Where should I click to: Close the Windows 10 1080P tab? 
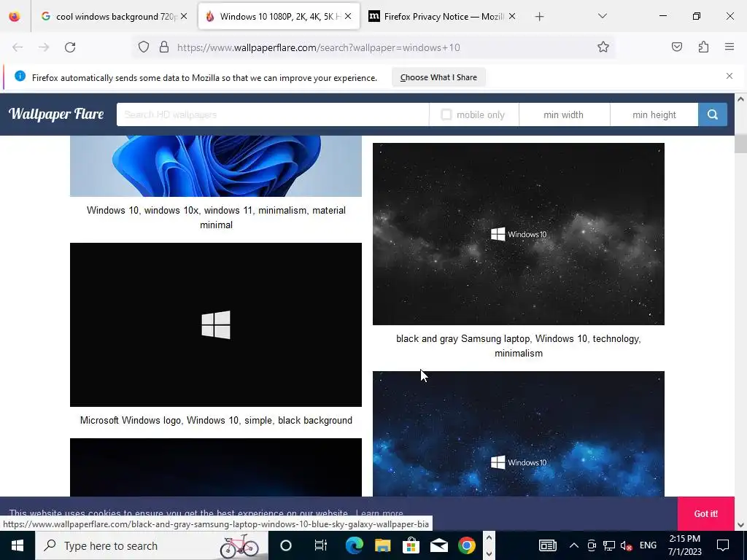[x=348, y=16]
